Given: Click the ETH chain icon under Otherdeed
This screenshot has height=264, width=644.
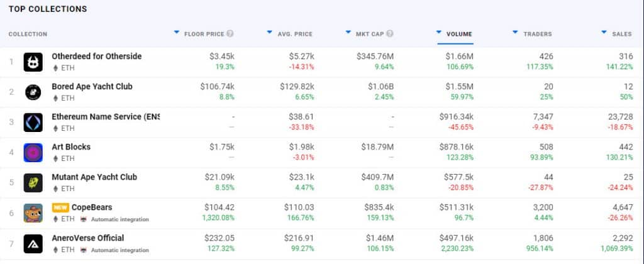Looking at the screenshot, I should [x=56, y=68].
